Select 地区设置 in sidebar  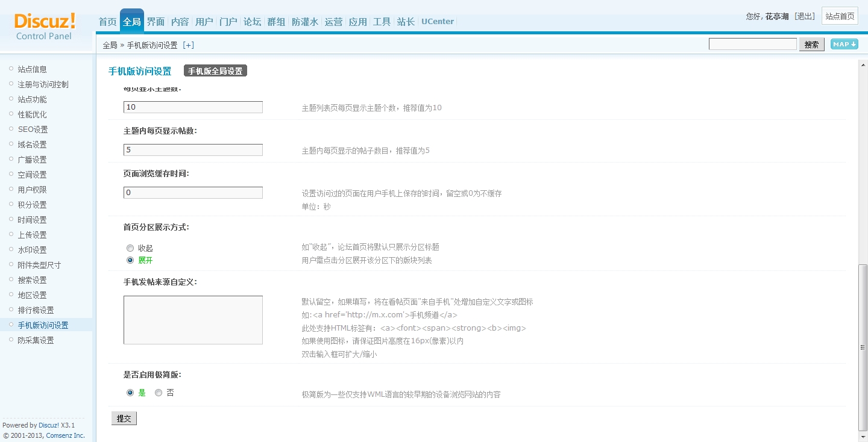click(33, 295)
